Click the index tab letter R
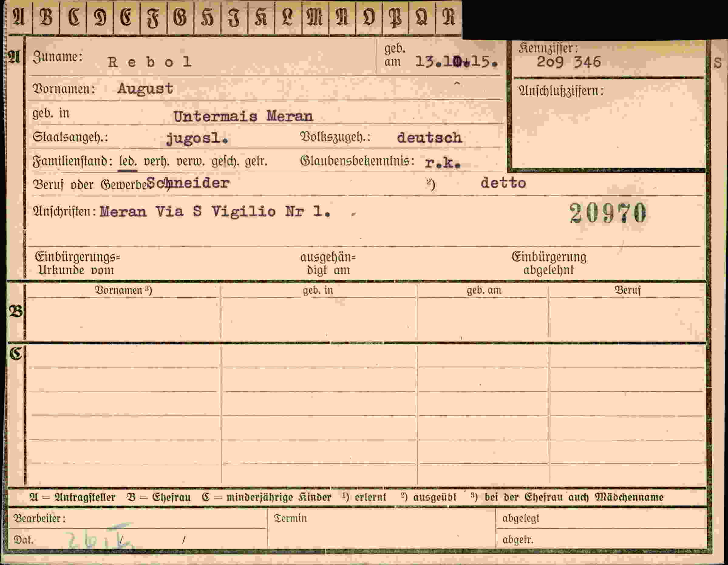This screenshot has height=565, width=728. [449, 17]
